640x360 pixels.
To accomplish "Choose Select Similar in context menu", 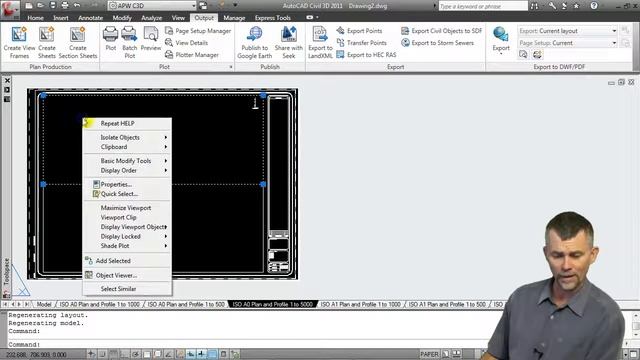I will (127, 289).
